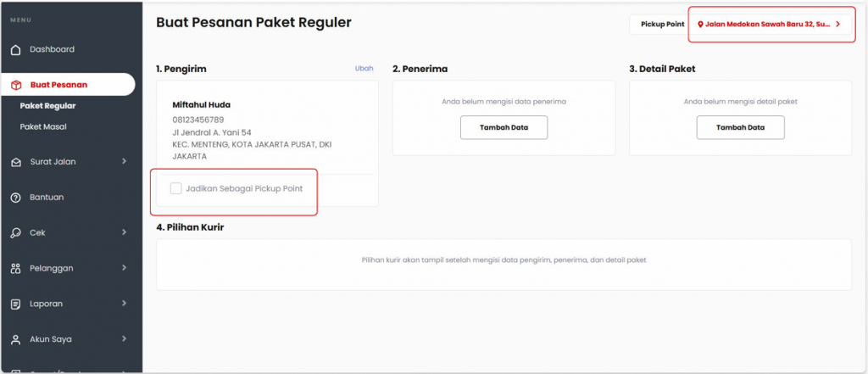Expand the Cek submenu chevron
Screen dimensions: 868x374
[124, 232]
